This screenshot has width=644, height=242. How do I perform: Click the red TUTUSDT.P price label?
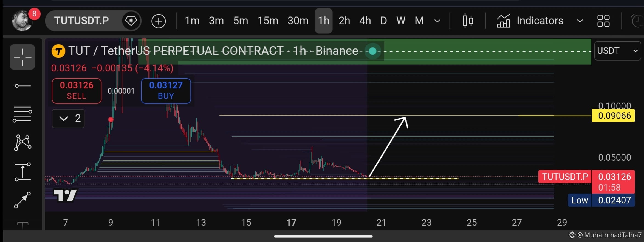pos(565,177)
